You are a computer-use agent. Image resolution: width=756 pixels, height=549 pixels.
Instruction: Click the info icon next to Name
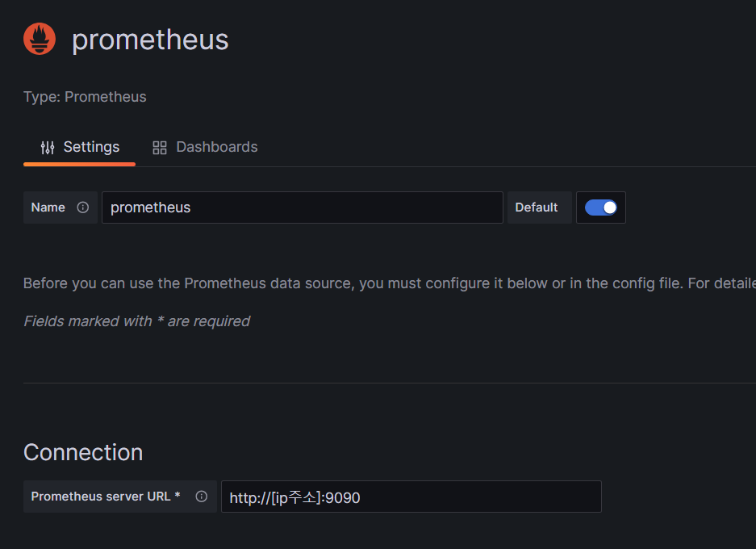[x=83, y=207]
